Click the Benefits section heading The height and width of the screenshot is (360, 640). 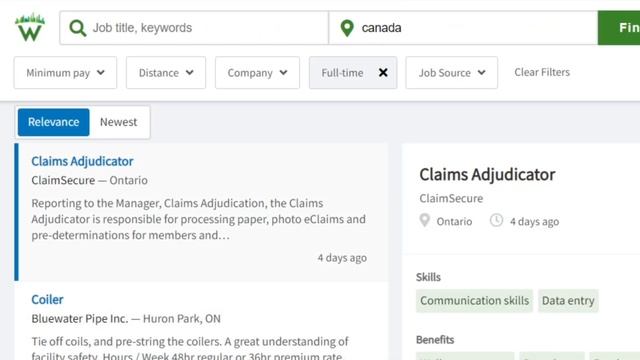coord(435,340)
